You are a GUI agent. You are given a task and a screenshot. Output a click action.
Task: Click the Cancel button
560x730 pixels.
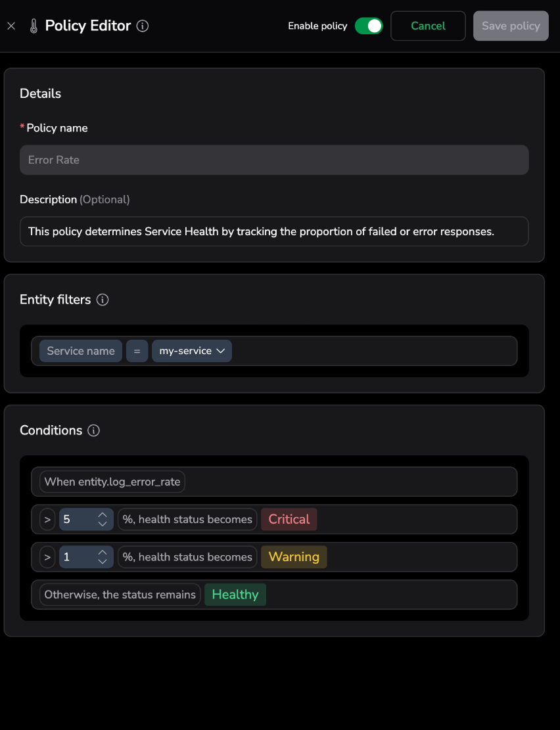coord(428,26)
